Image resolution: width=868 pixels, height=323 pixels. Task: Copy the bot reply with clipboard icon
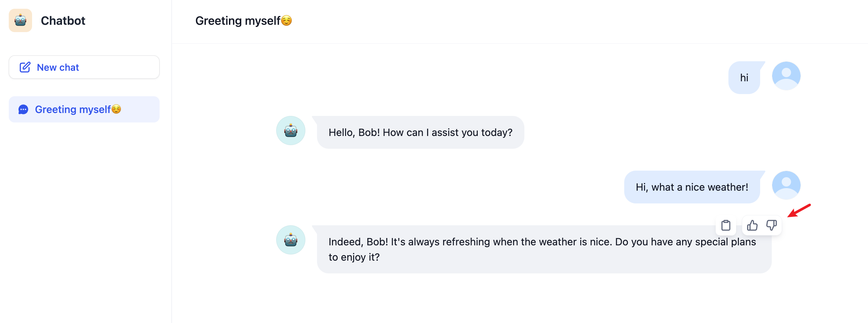coord(726,225)
